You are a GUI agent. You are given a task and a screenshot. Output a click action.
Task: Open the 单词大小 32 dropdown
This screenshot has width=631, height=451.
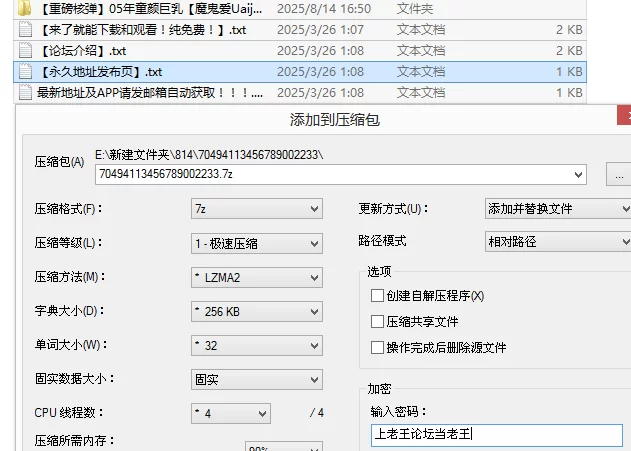257,346
